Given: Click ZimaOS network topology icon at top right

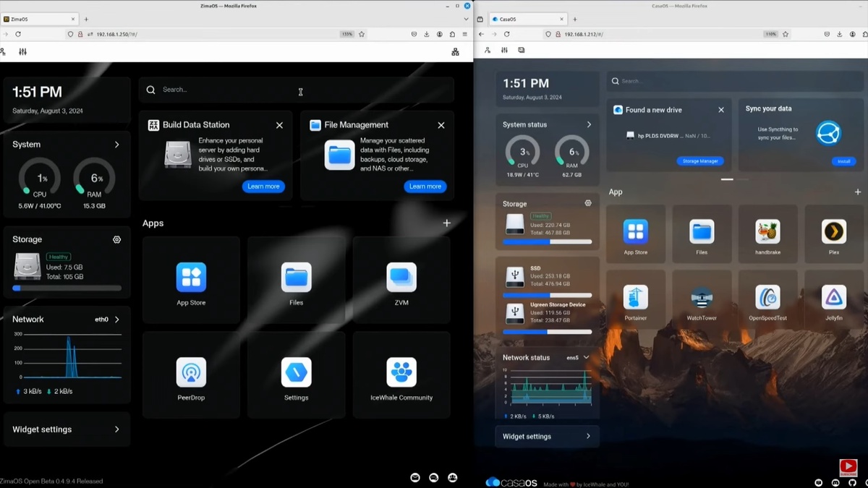Looking at the screenshot, I should [x=455, y=52].
